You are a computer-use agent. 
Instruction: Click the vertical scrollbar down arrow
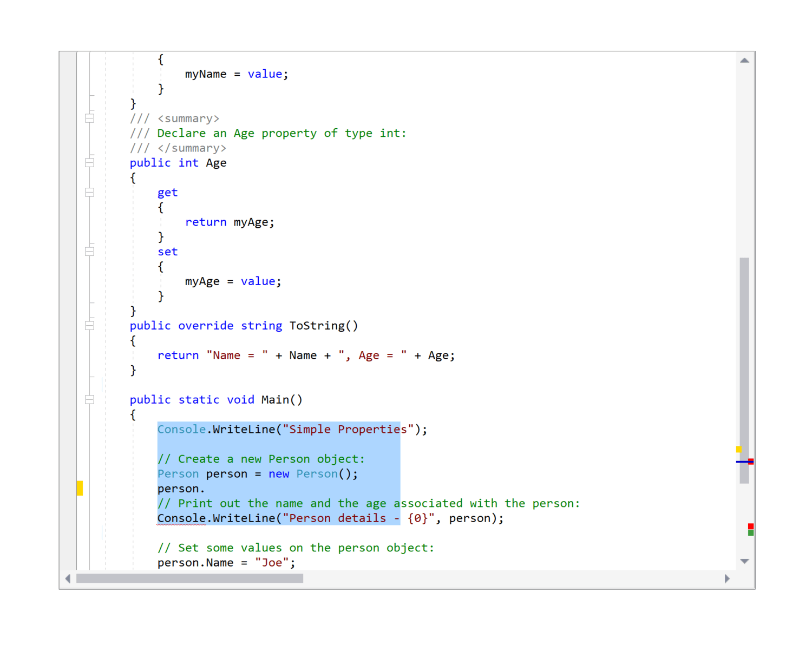coord(745,561)
